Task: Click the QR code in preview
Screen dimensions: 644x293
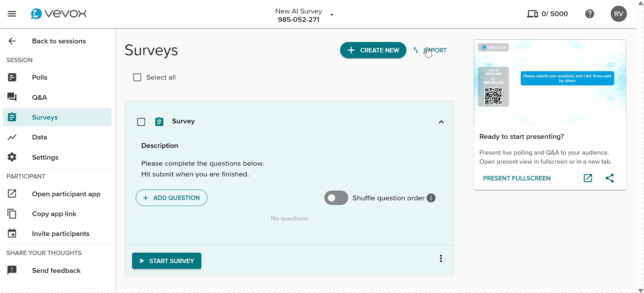Action: tap(493, 96)
